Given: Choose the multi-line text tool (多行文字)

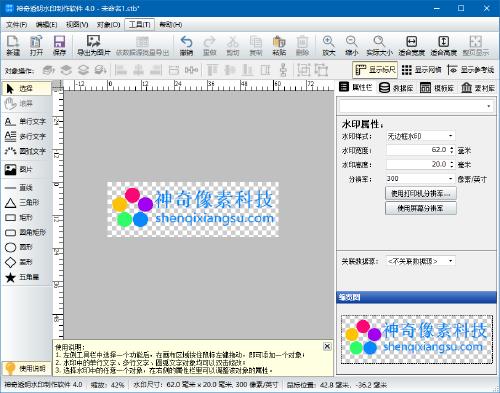Looking at the screenshot, I should (27, 136).
